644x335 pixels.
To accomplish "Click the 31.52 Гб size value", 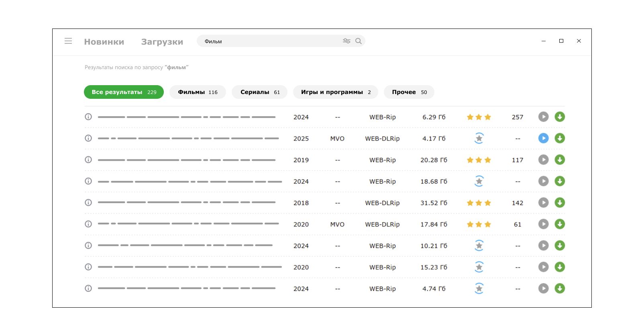I will click(434, 203).
